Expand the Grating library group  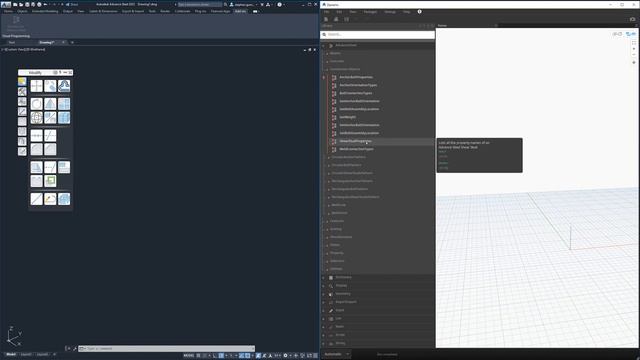click(x=336, y=229)
